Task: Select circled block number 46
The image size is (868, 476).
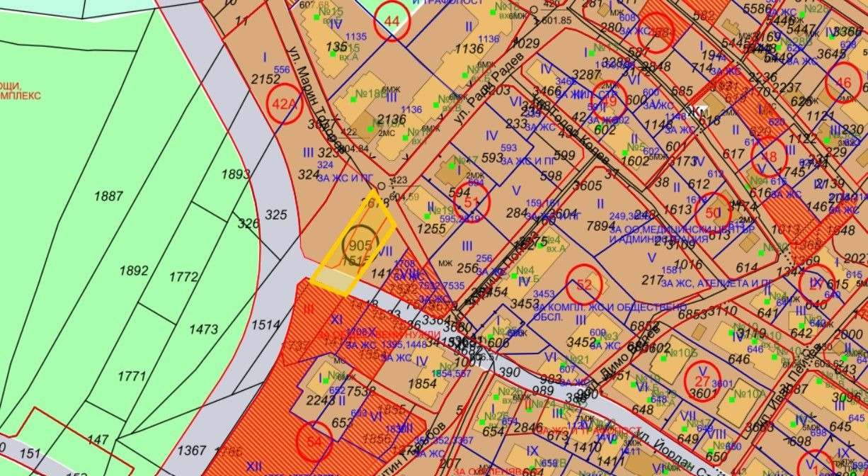Action: (843, 83)
